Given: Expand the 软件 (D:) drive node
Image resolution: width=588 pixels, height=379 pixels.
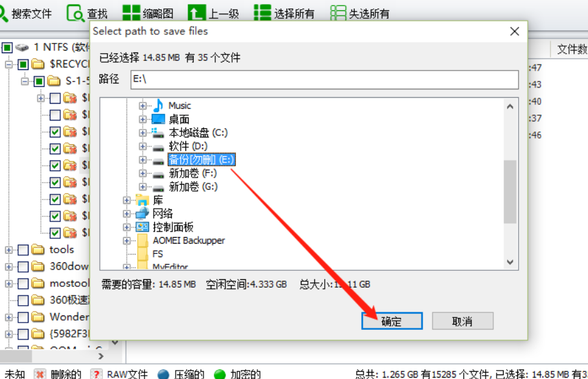Looking at the screenshot, I should point(143,146).
